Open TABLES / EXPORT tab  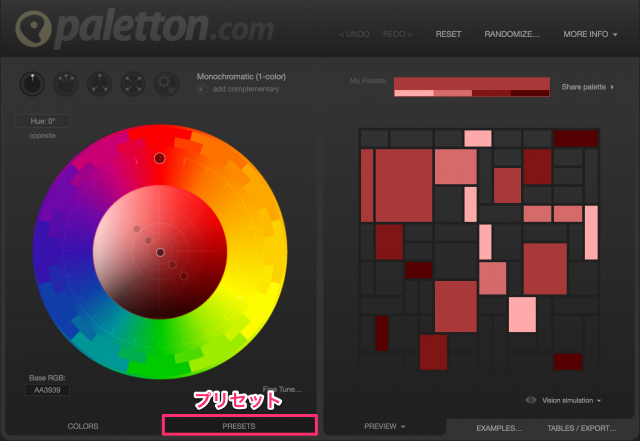(x=582, y=428)
